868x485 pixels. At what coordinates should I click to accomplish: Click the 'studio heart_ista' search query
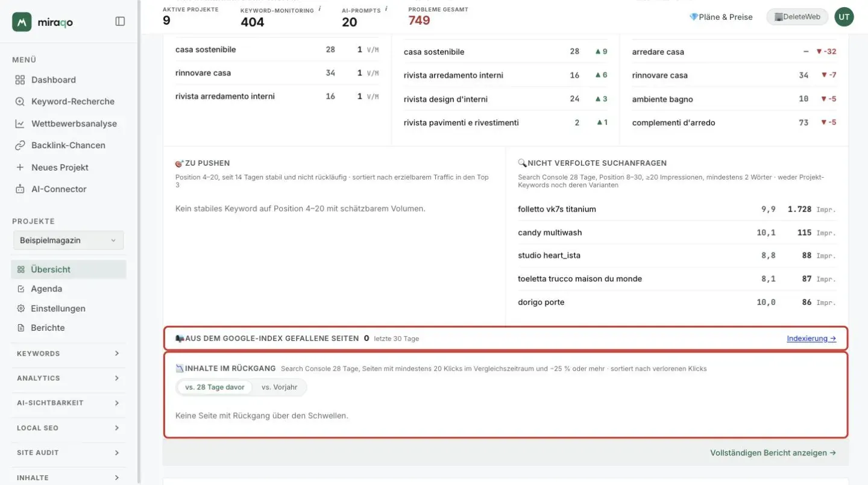(x=549, y=255)
